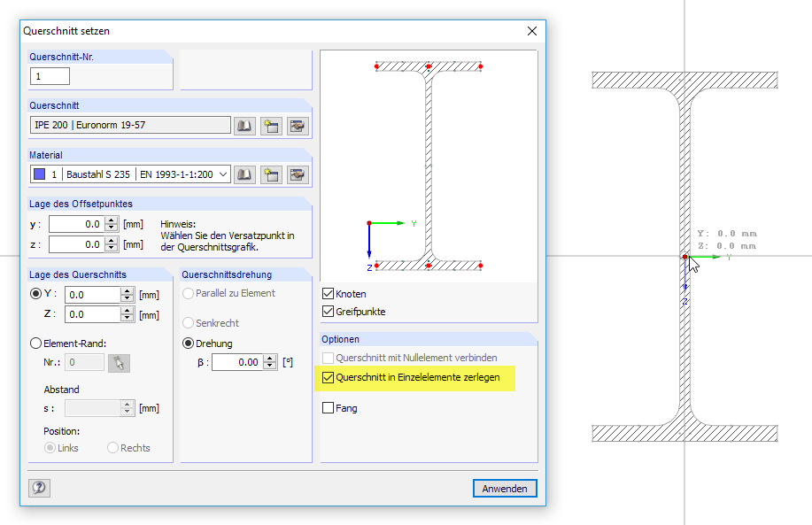Open the Material dropdown list
Screen dimensions: 812x525
222,174
